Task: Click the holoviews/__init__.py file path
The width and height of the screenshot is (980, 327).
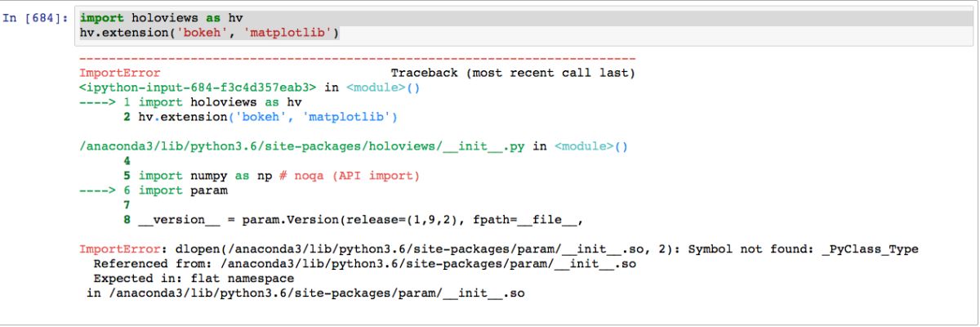Action: 303,146
